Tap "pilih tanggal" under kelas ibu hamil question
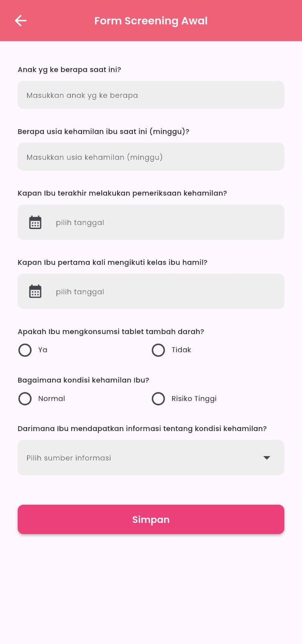This screenshot has height=644, width=302. (80, 292)
